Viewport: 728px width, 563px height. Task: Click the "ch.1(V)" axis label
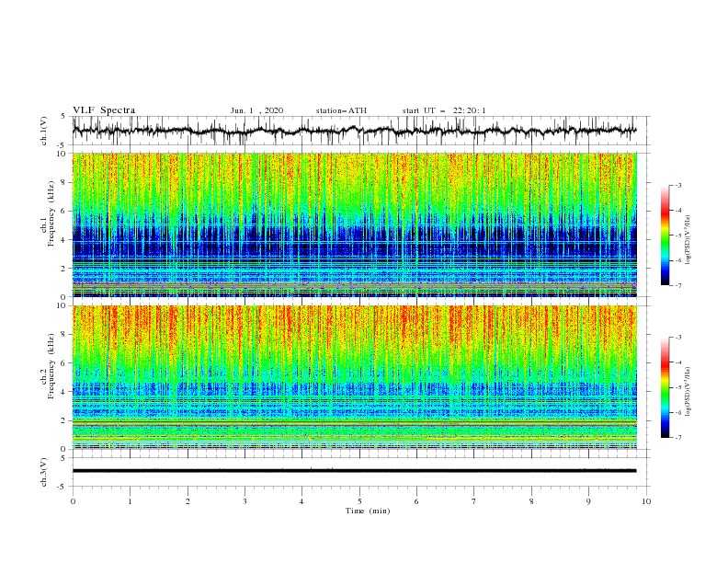(44, 131)
